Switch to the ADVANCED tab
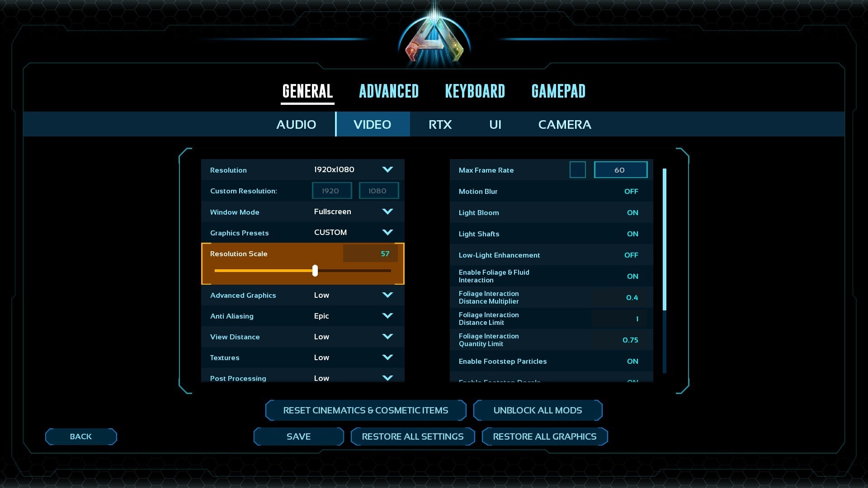This screenshot has height=488, width=868. tap(389, 91)
